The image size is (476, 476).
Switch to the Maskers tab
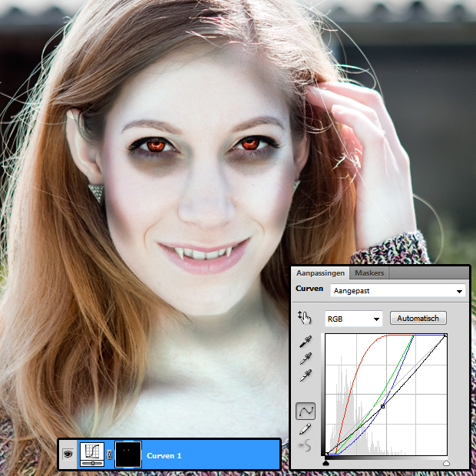(x=369, y=273)
